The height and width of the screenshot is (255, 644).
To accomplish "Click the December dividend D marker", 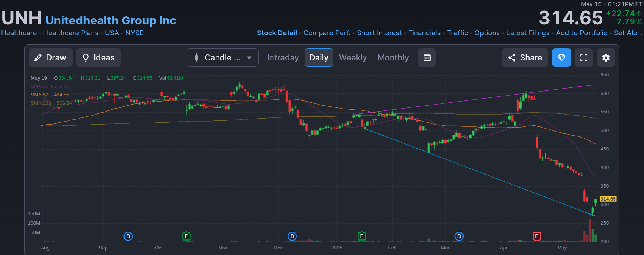I will click(292, 236).
